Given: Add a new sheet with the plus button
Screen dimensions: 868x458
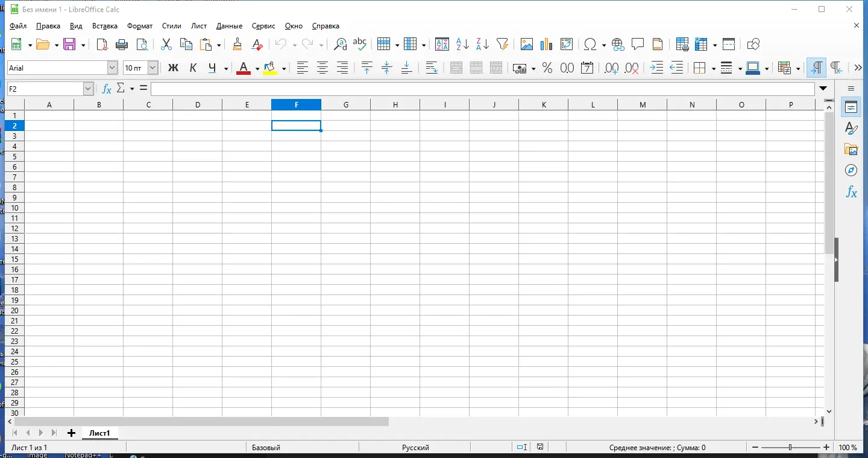Looking at the screenshot, I should click(x=71, y=433).
